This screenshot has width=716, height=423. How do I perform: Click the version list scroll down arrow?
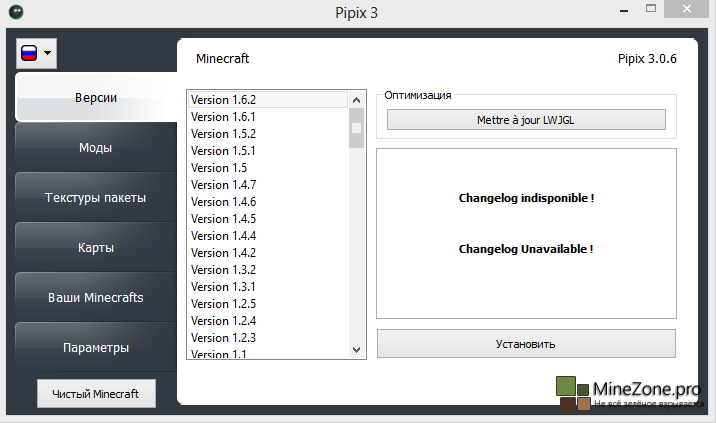pos(356,350)
